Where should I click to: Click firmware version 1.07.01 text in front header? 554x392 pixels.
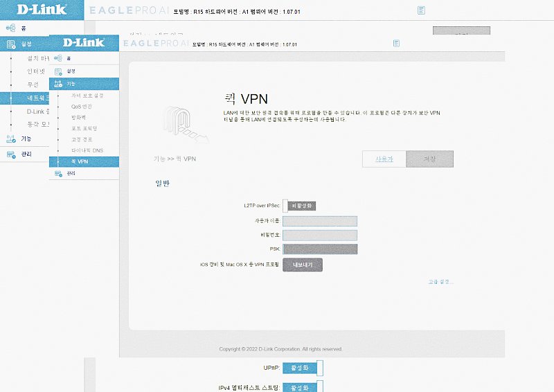pos(289,44)
